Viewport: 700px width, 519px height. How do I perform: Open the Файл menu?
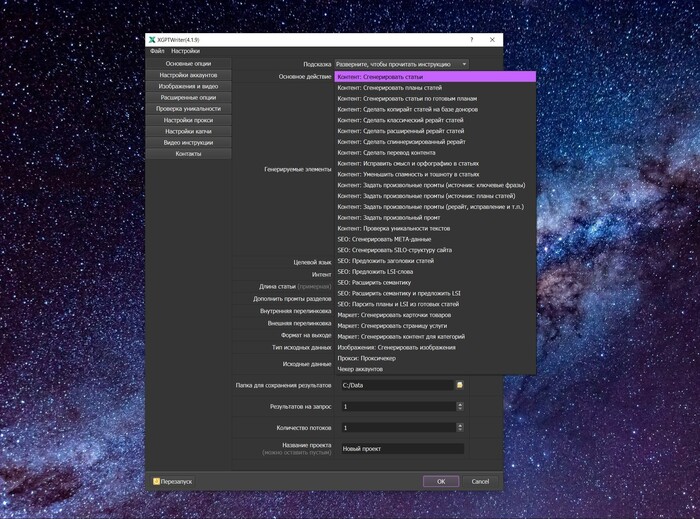[157, 50]
